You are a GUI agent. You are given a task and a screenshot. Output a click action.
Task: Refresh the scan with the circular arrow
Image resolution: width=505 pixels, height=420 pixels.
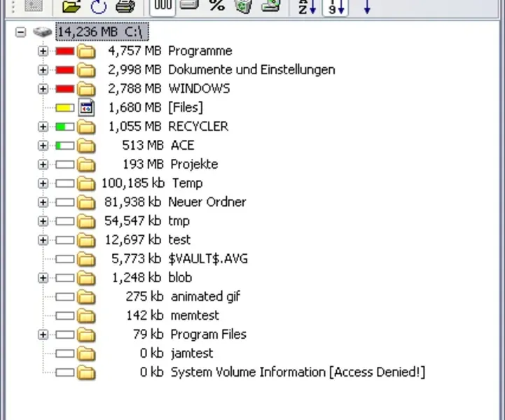click(x=99, y=6)
